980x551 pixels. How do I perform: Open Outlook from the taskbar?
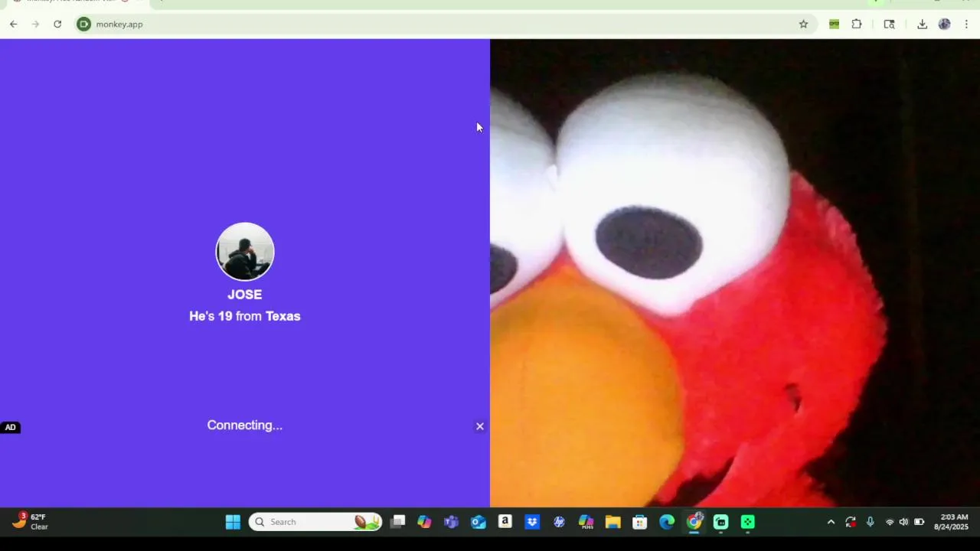[x=479, y=522]
